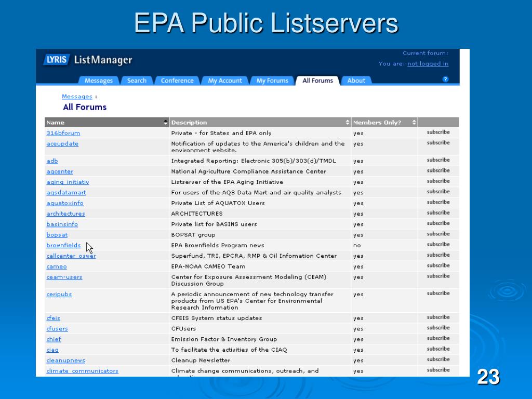Screen dimensions: 532x399
Task: Open the aquatoxinfo forum link
Action: [65, 203]
